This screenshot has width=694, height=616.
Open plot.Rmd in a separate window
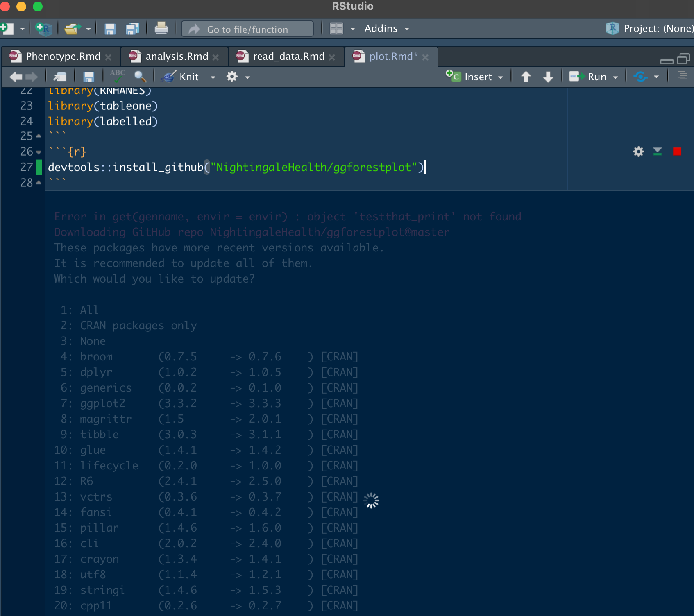tap(60, 77)
